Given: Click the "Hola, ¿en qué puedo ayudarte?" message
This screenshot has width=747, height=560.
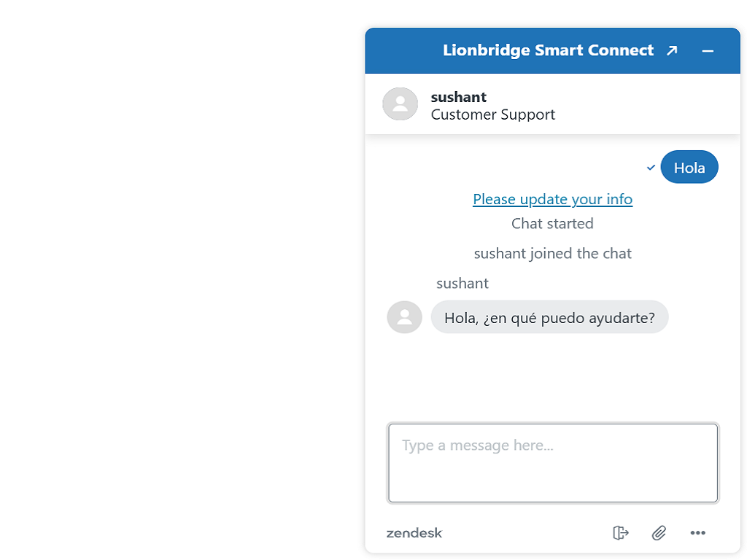Looking at the screenshot, I should 549,317.
